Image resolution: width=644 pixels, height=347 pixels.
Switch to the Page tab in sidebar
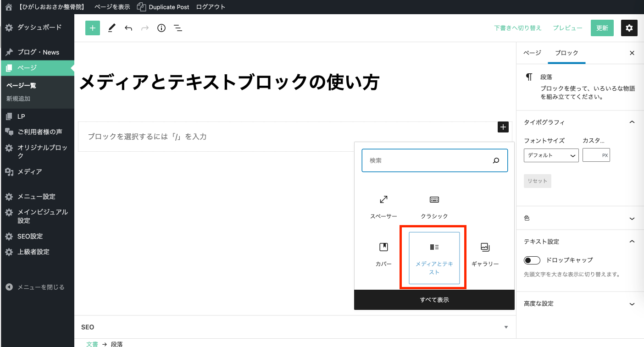tap(532, 53)
